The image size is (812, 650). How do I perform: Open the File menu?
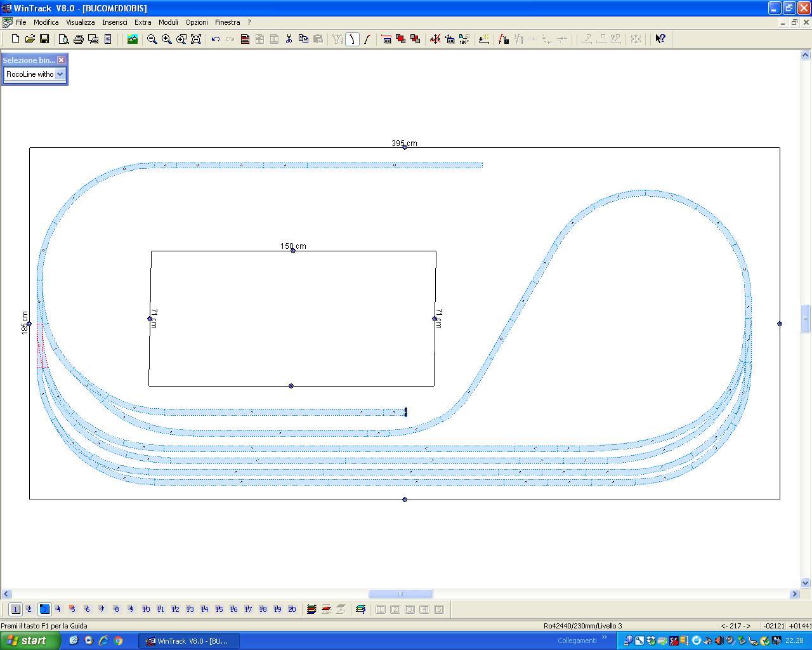click(x=21, y=22)
